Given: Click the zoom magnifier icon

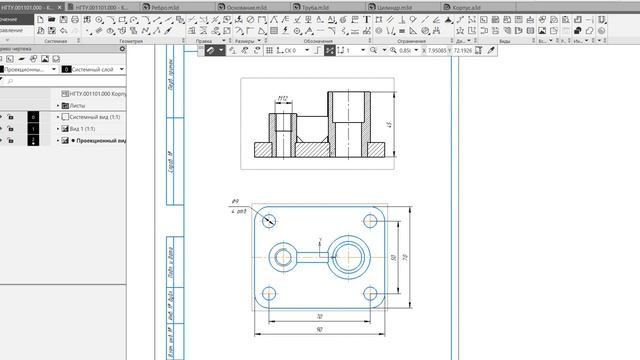Looking at the screenshot, I should [x=373, y=50].
